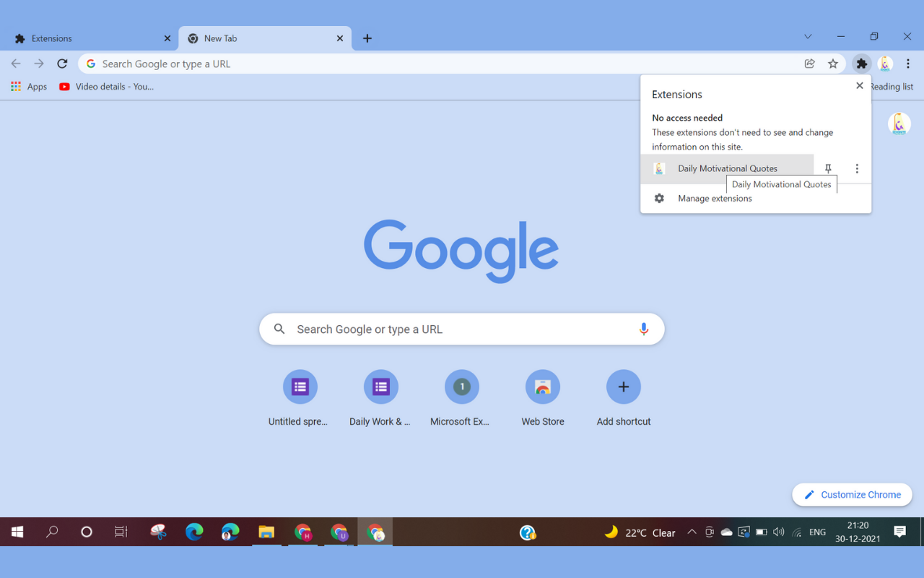Open the Google account avatar on the page
The image size is (924, 578).
pos(899,124)
